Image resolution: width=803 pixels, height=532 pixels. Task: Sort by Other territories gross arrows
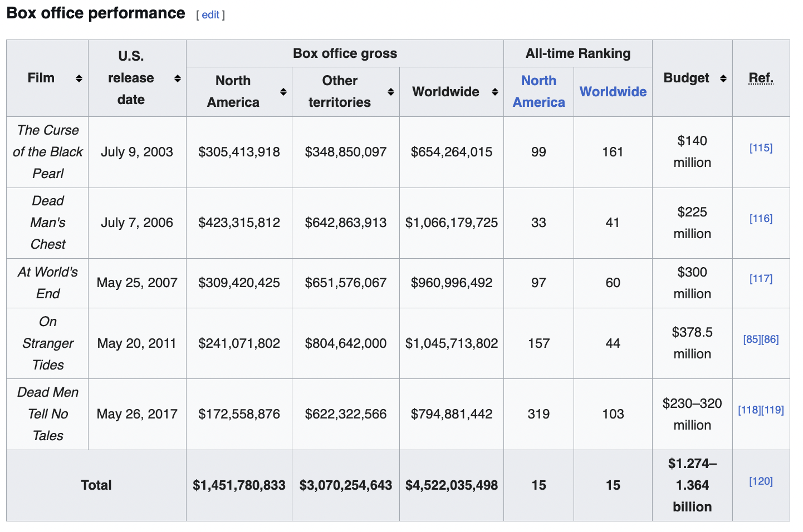[x=390, y=92]
